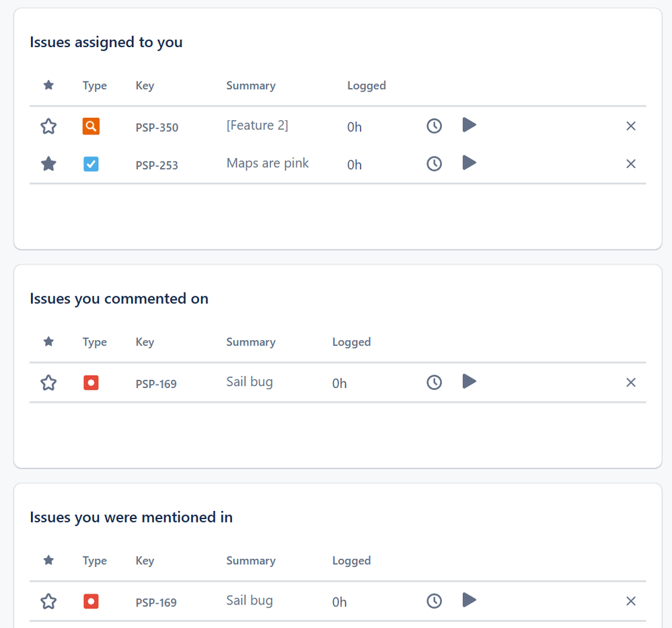The height and width of the screenshot is (628, 672).
Task: Click clock icon for commented Sail bug
Action: point(435,383)
